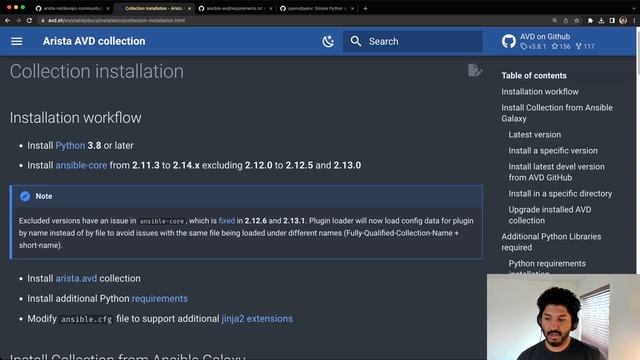Click the address bar URL
Image resolution: width=640 pixels, height=360 pixels.
click(116, 20)
